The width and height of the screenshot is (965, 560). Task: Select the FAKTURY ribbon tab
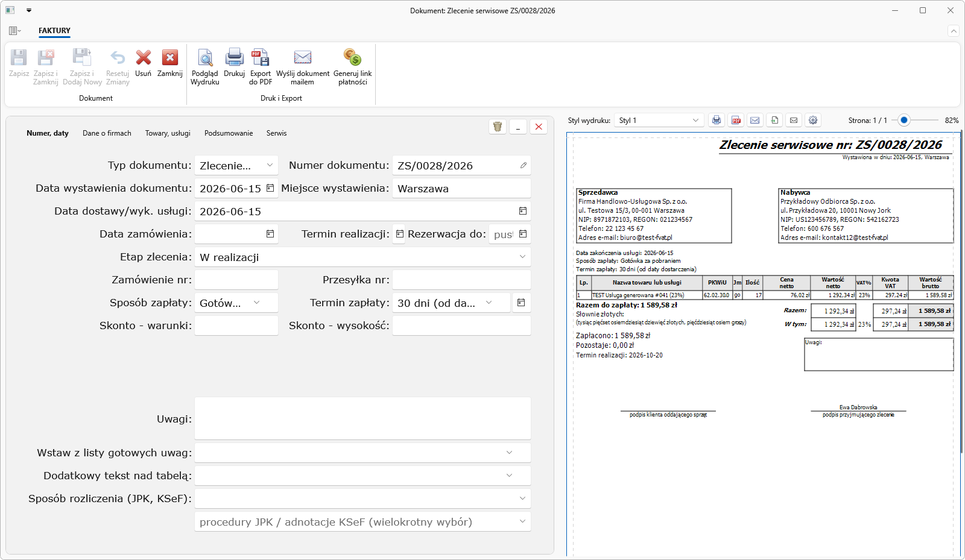54,31
